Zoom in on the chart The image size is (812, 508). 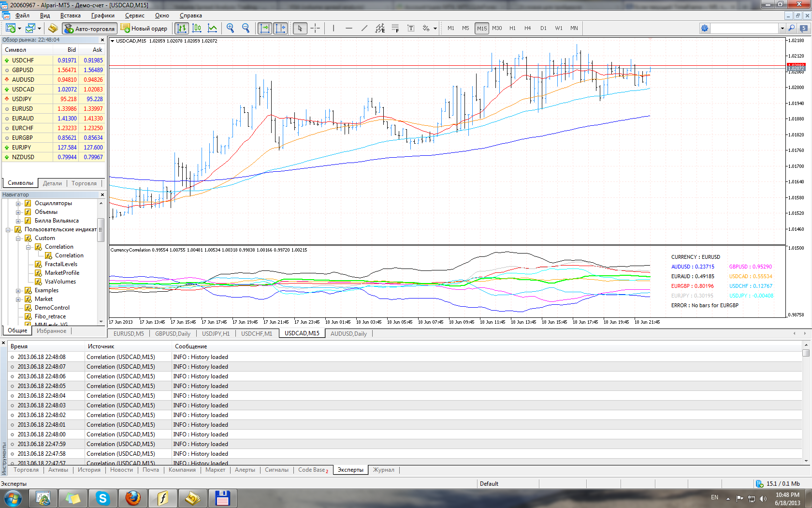click(x=231, y=28)
